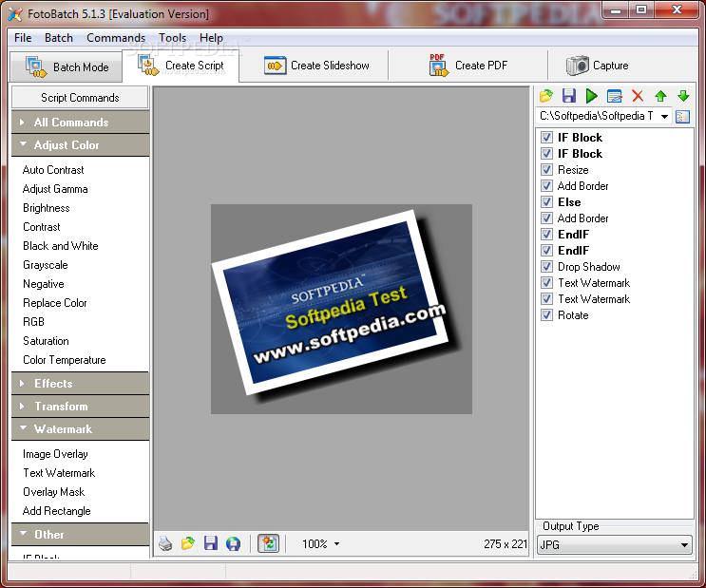The image size is (706, 588).
Task: Move command down with green arrow
Action: [683, 95]
